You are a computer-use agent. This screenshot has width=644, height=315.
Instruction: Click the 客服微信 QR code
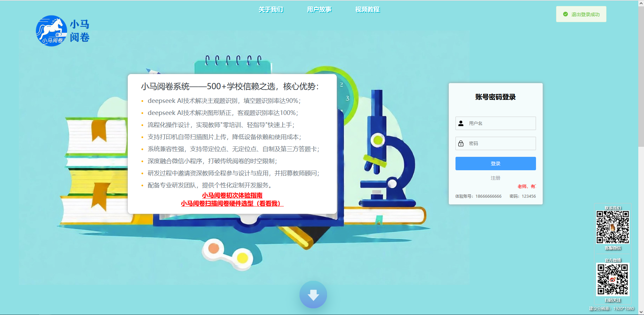(x=612, y=227)
